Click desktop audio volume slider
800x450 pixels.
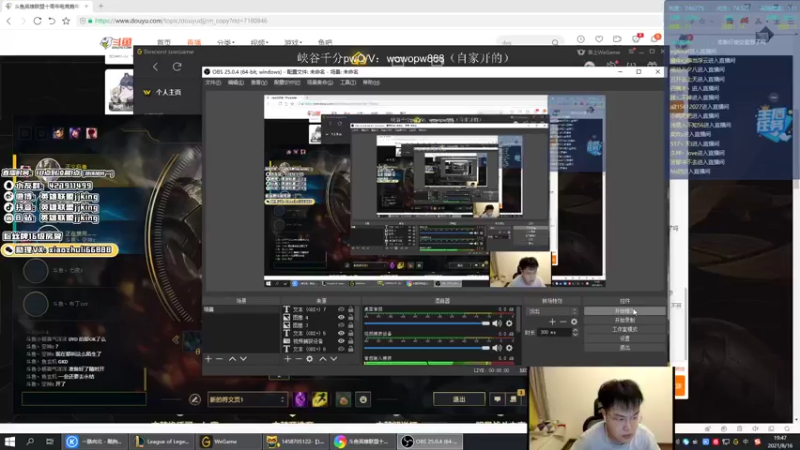(427, 323)
